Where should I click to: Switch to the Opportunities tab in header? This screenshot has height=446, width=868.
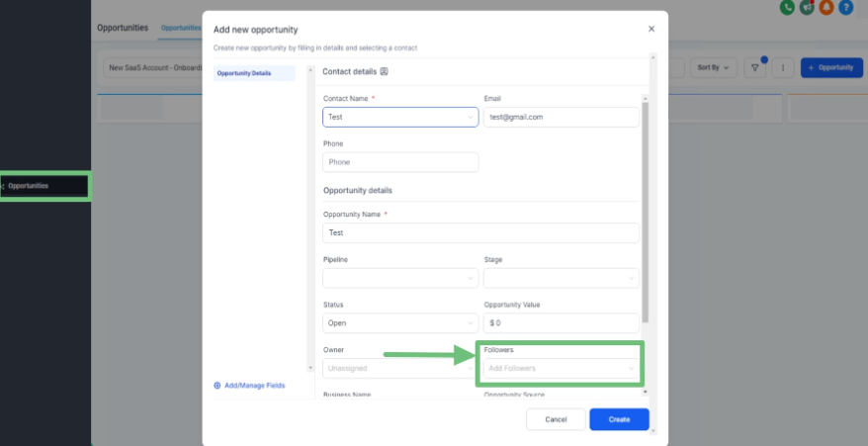[x=181, y=28]
